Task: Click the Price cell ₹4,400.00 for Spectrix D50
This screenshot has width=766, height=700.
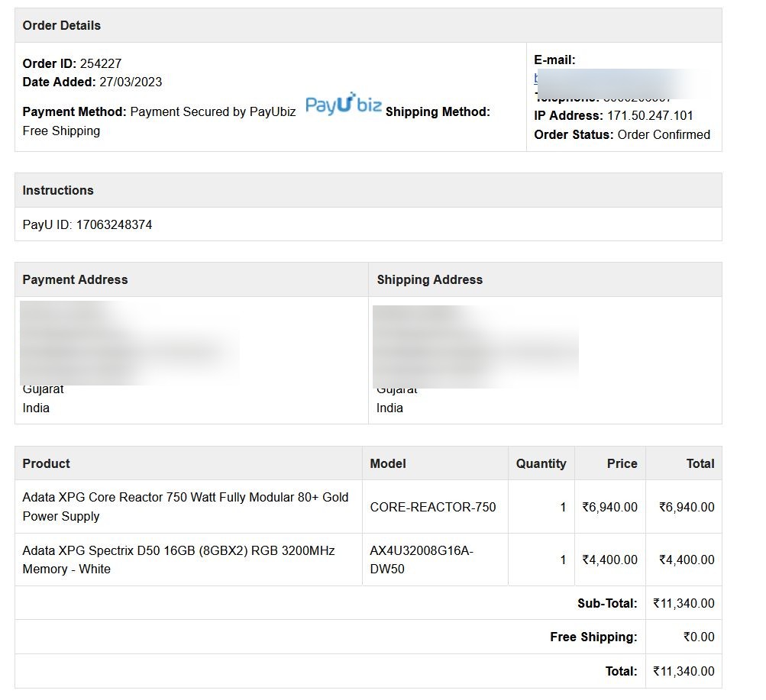Action: (x=609, y=560)
